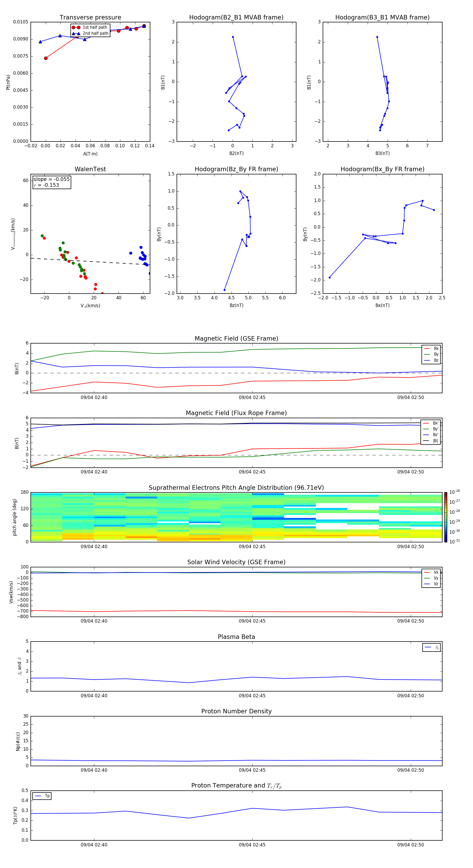
Task: Click the 'Hodogram(B3_B1 MVAB frame)' title
Action: (x=382, y=18)
